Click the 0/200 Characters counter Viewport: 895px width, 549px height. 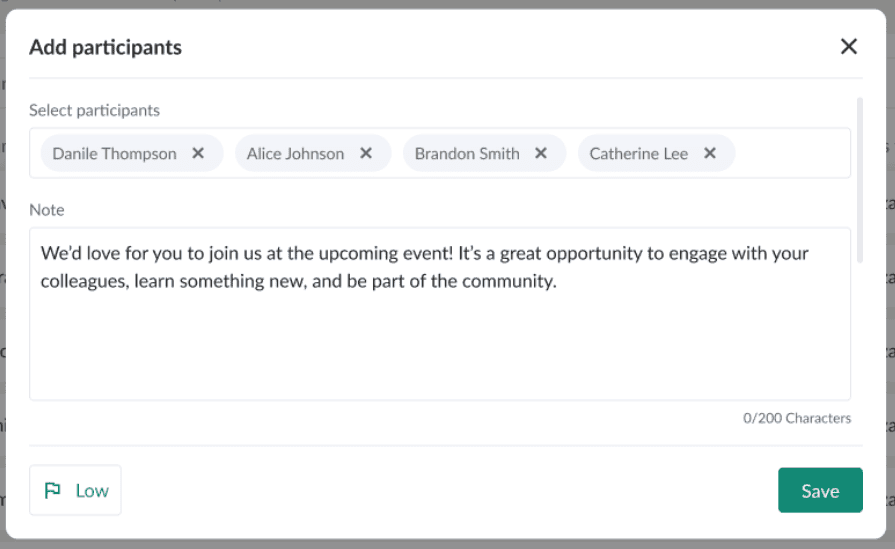797,418
